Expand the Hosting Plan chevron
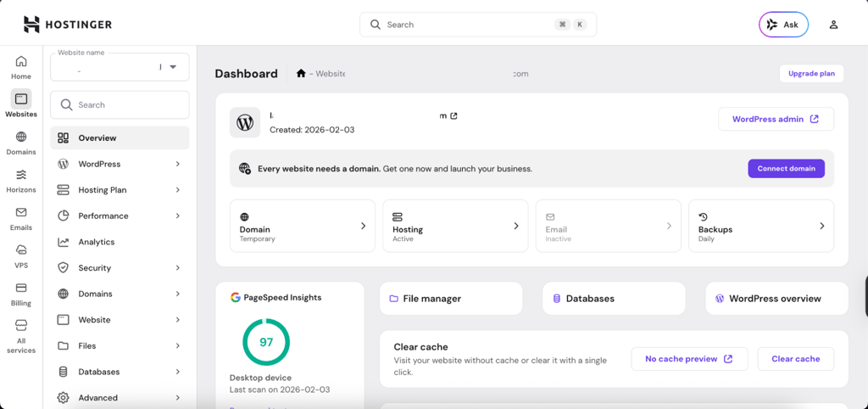This screenshot has width=868, height=409. pyautogui.click(x=178, y=190)
